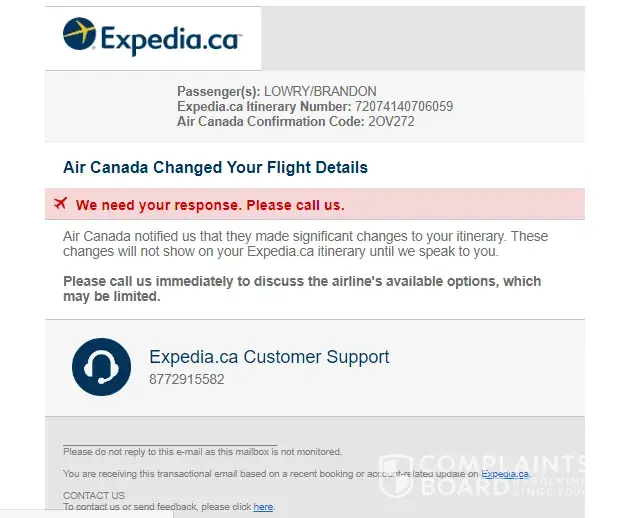Click the CONTACT US footer label

[x=93, y=495]
